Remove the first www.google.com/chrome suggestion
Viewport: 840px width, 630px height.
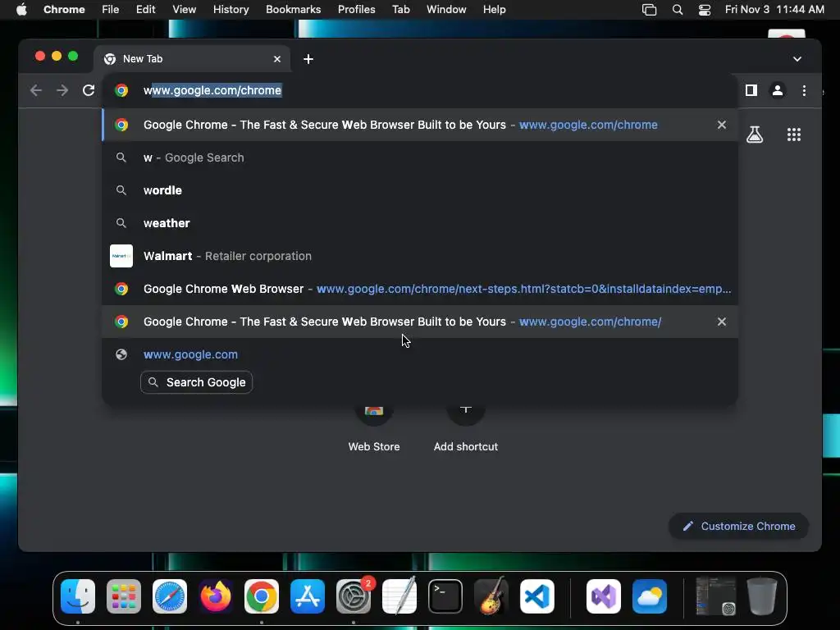tap(722, 125)
